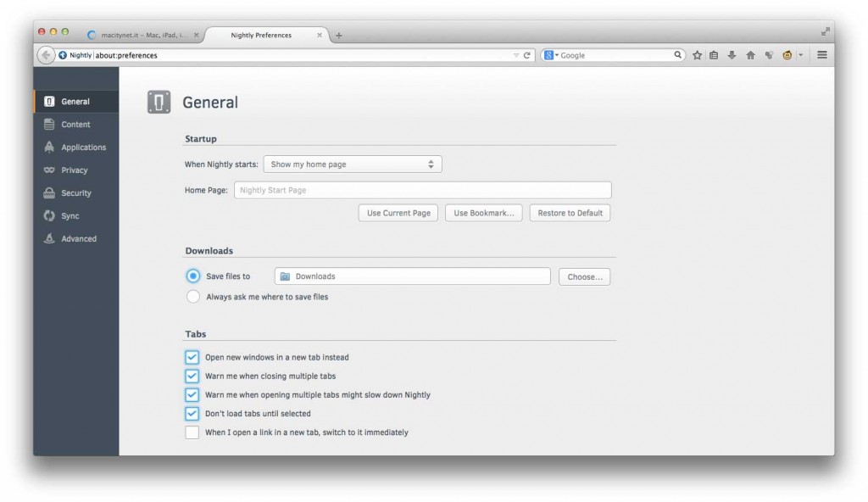This screenshot has width=868, height=502.
Task: Go back with the browser back arrow
Action: click(46, 55)
